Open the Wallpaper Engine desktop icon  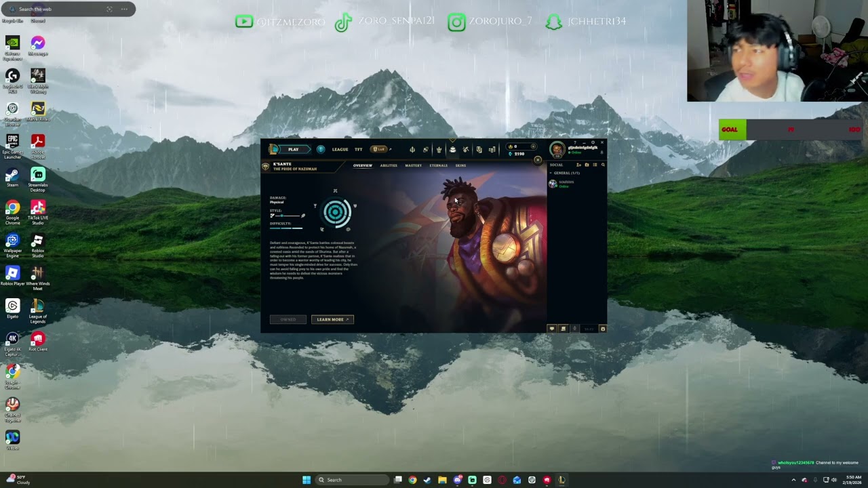click(x=12, y=245)
